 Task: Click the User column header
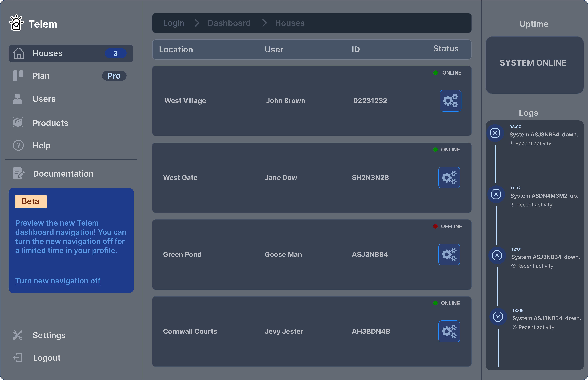[x=274, y=50]
